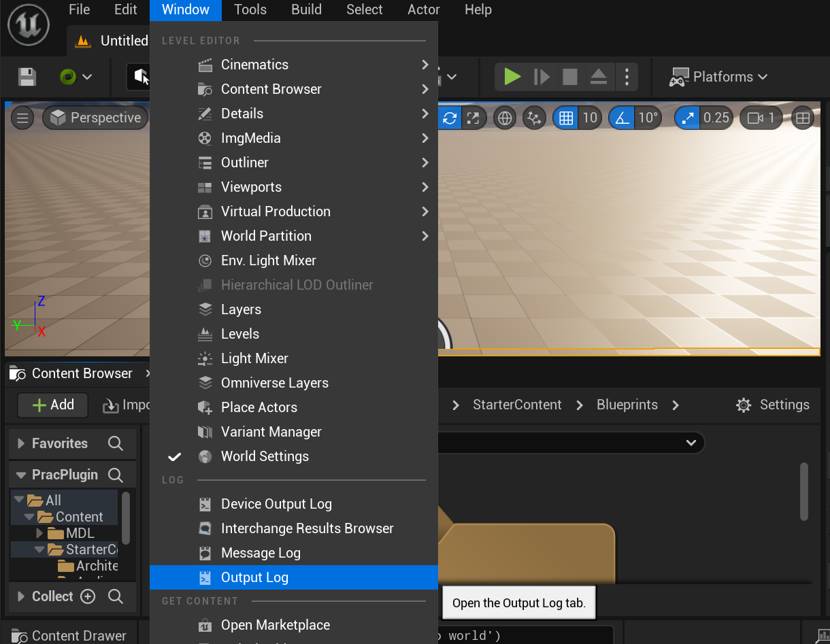
Task: Expand the Outliner submenu
Action: [294, 163]
